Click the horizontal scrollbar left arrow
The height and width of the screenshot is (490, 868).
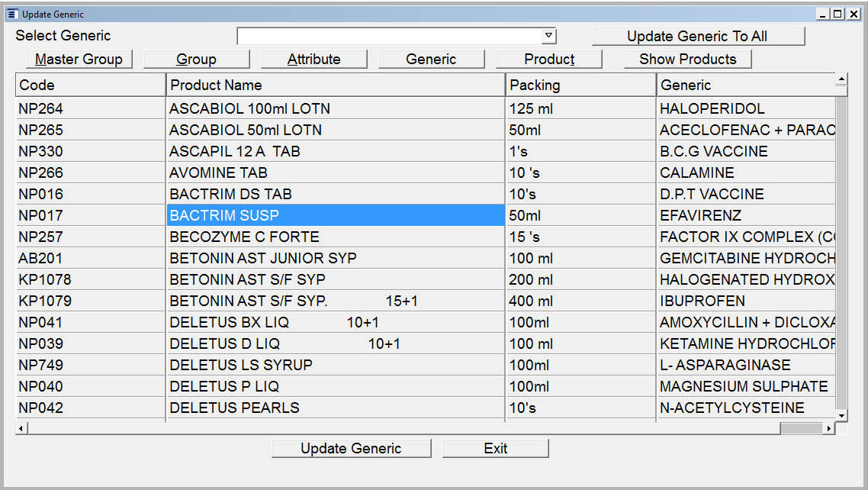(21, 428)
